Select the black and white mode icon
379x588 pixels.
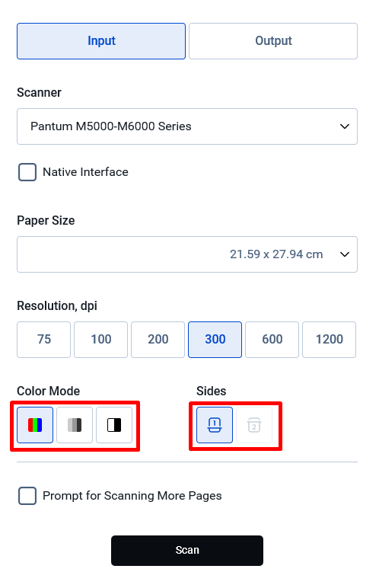(114, 425)
